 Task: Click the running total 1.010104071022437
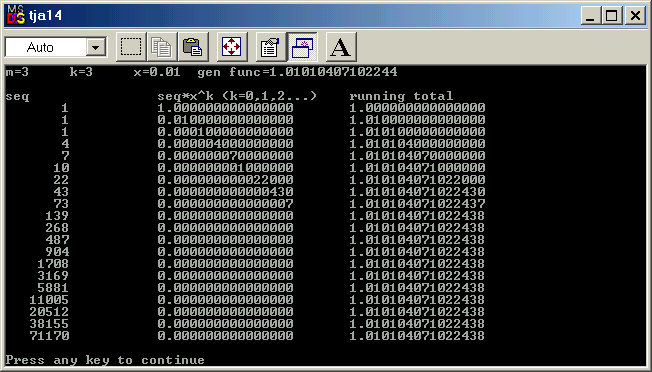[x=417, y=204]
